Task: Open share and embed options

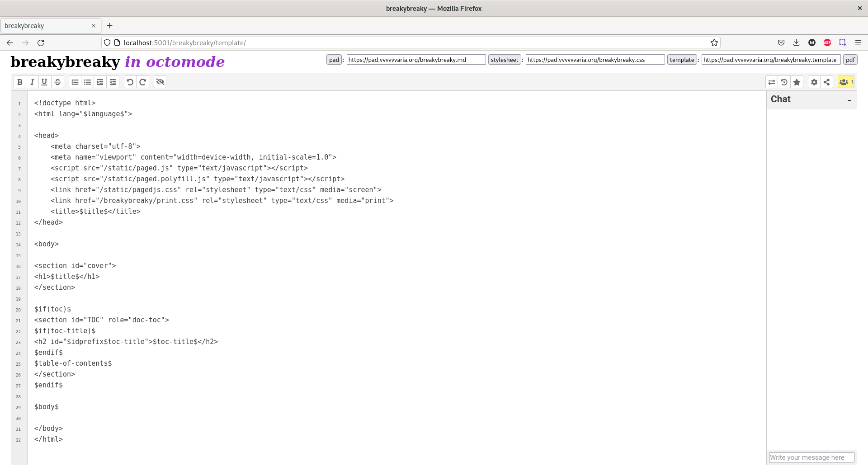Action: 826,82
